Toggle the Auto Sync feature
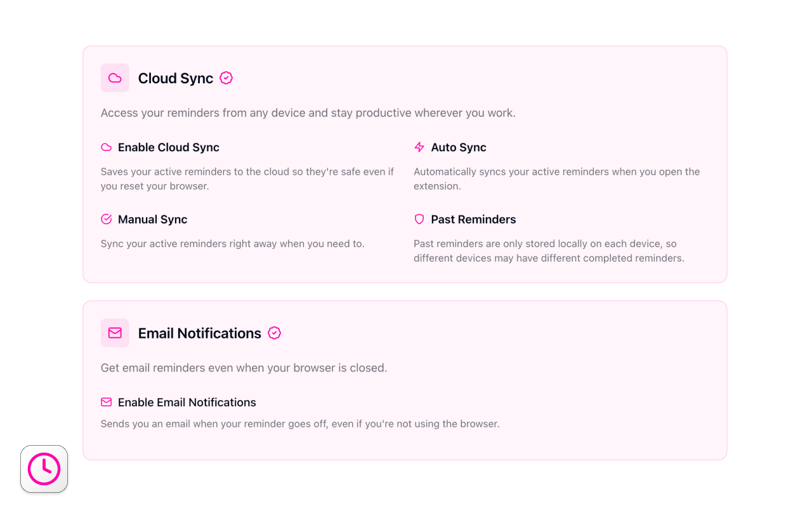 click(458, 147)
